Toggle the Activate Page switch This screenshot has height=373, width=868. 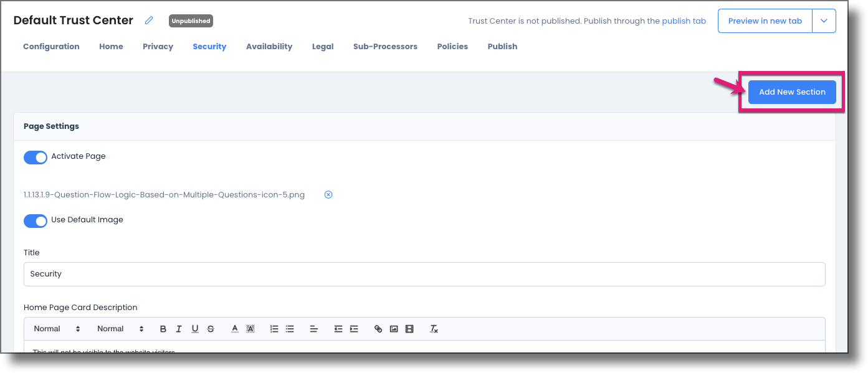(x=36, y=157)
